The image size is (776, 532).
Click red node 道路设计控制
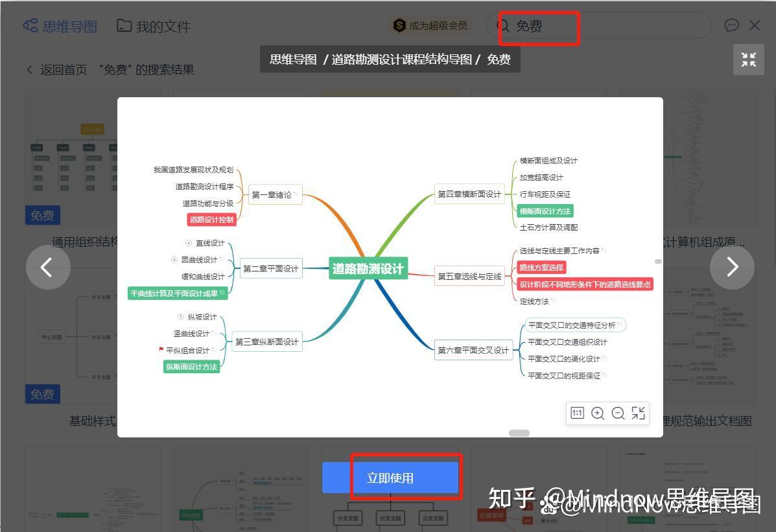coord(212,219)
